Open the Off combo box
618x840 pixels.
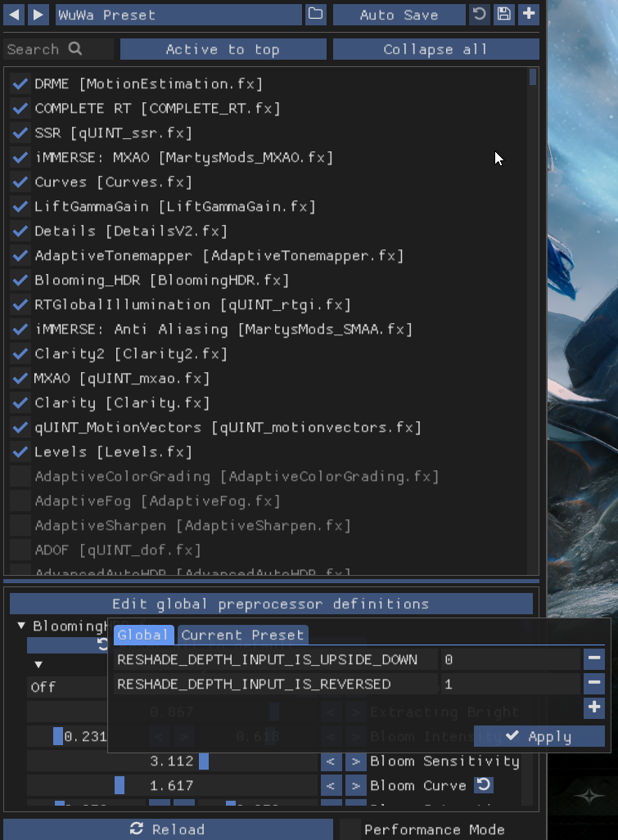click(x=68, y=687)
